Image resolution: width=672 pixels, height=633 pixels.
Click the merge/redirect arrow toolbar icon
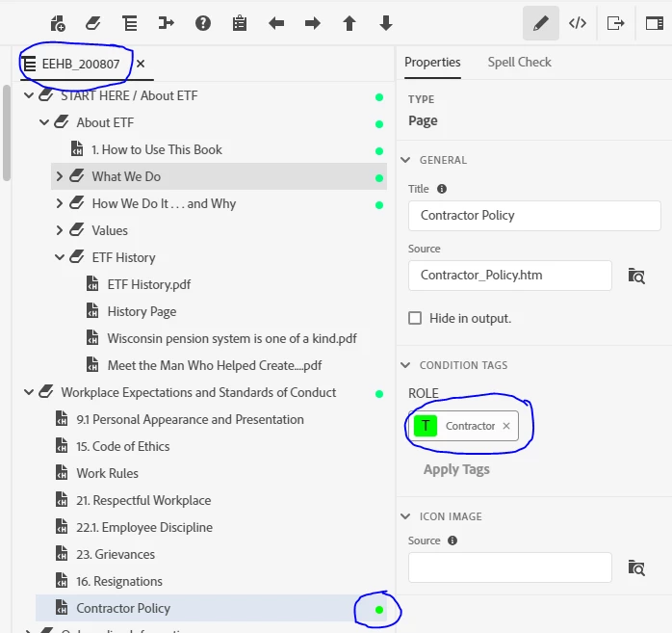point(167,23)
